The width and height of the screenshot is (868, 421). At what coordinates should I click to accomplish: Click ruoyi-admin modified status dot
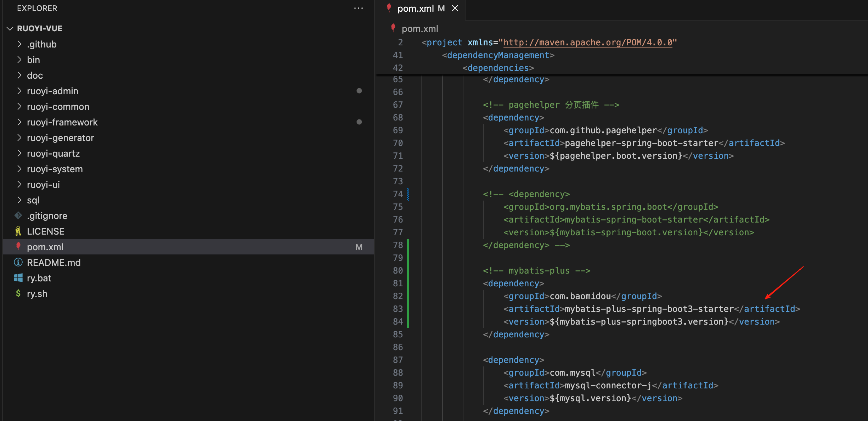359,91
